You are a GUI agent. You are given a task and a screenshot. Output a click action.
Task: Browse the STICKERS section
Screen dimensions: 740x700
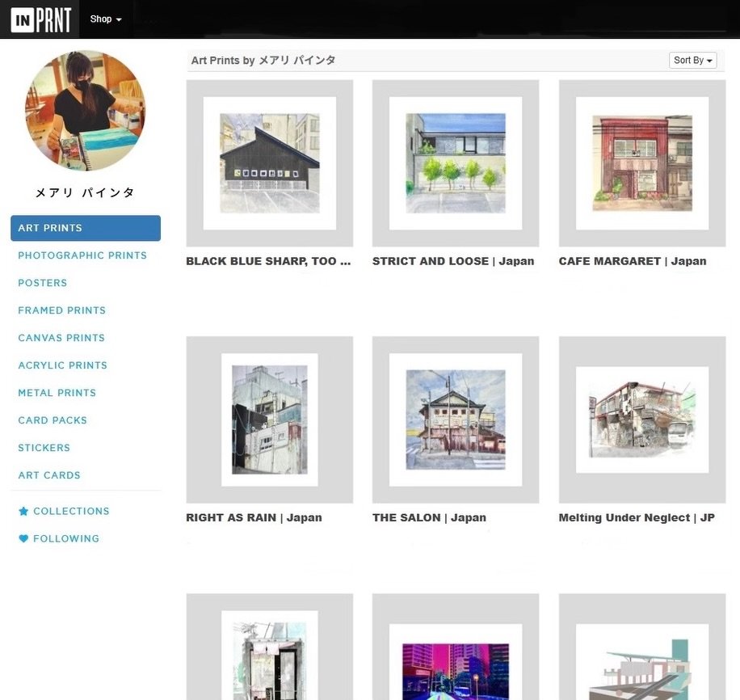[44, 447]
